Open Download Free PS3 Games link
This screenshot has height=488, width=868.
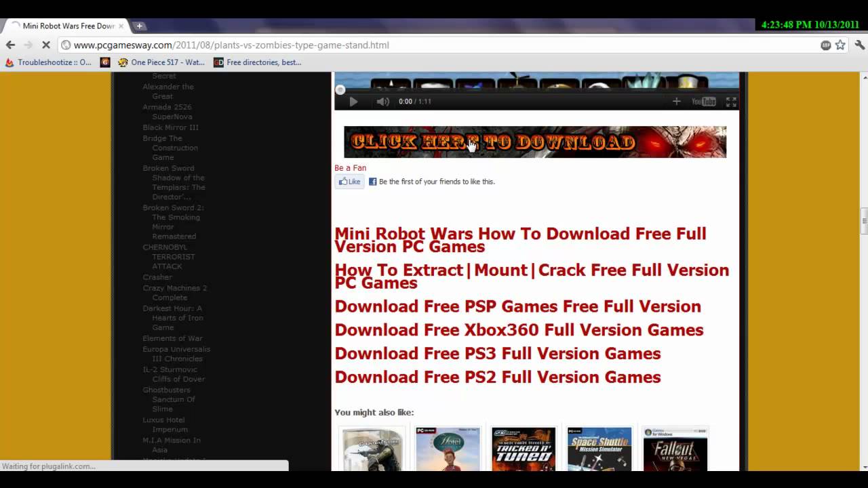pos(497,354)
